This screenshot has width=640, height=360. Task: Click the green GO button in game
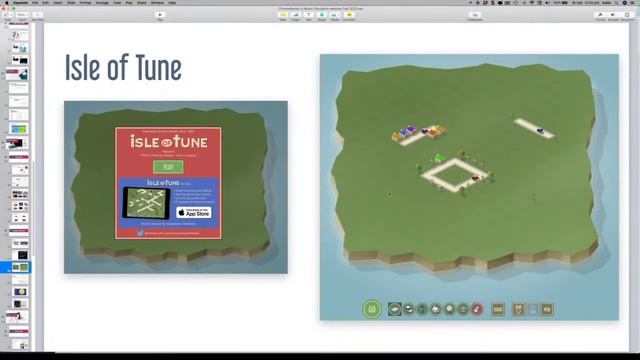pyautogui.click(x=372, y=309)
